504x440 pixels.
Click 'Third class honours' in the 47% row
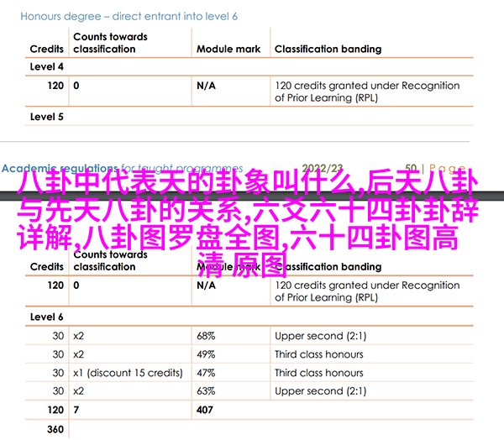[x=319, y=373]
